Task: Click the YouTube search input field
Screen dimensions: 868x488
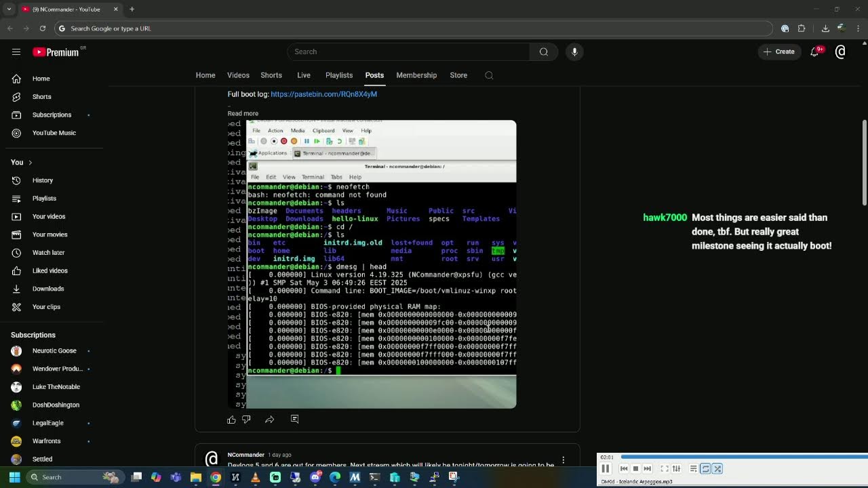Action: pyautogui.click(x=408, y=52)
